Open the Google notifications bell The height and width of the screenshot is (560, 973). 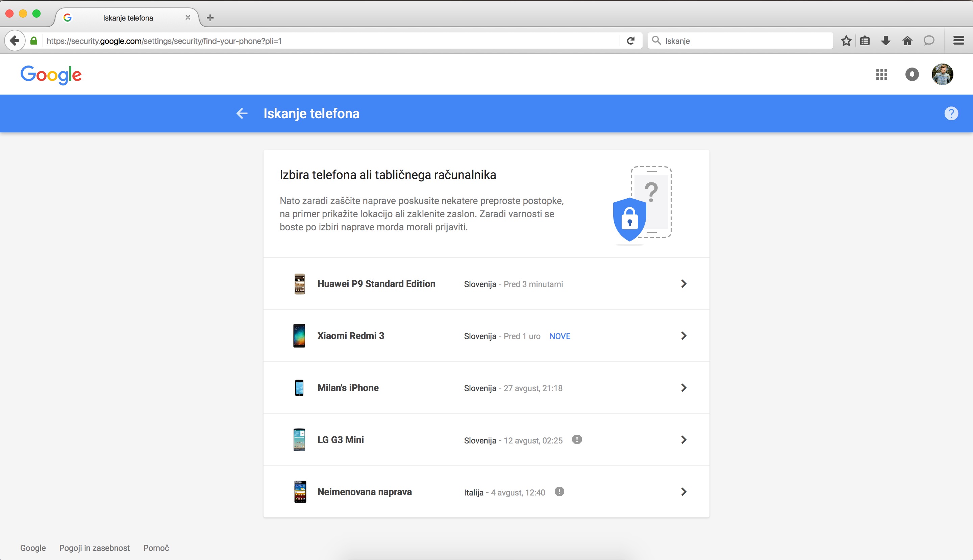(912, 74)
